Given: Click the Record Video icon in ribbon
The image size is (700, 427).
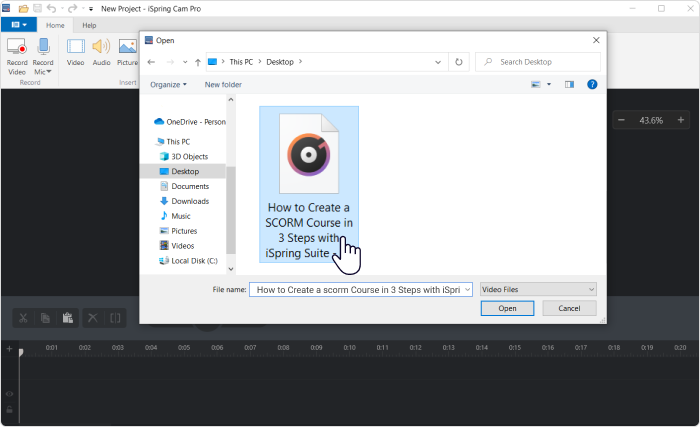Looking at the screenshot, I should coord(17,56).
